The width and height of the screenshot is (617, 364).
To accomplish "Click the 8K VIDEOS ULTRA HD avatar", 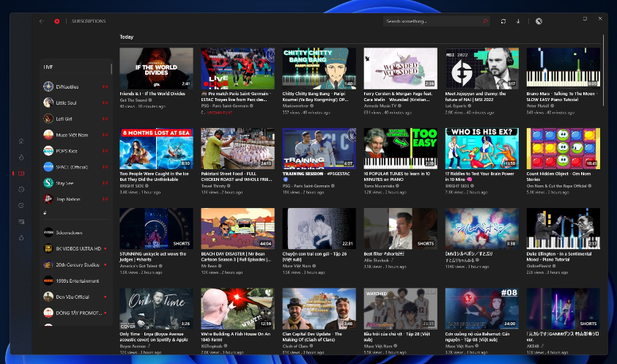I will (x=48, y=248).
